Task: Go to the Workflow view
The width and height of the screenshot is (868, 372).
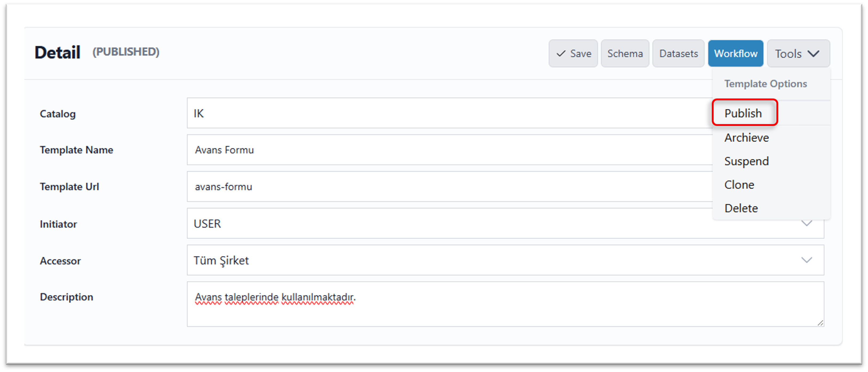Action: click(x=736, y=54)
